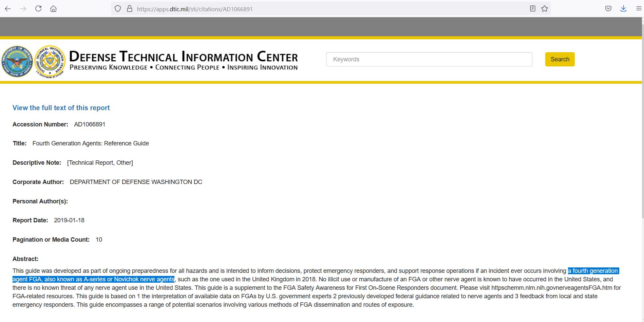Image resolution: width=644 pixels, height=322 pixels.
Task: Reload the current page
Action: [x=38, y=9]
